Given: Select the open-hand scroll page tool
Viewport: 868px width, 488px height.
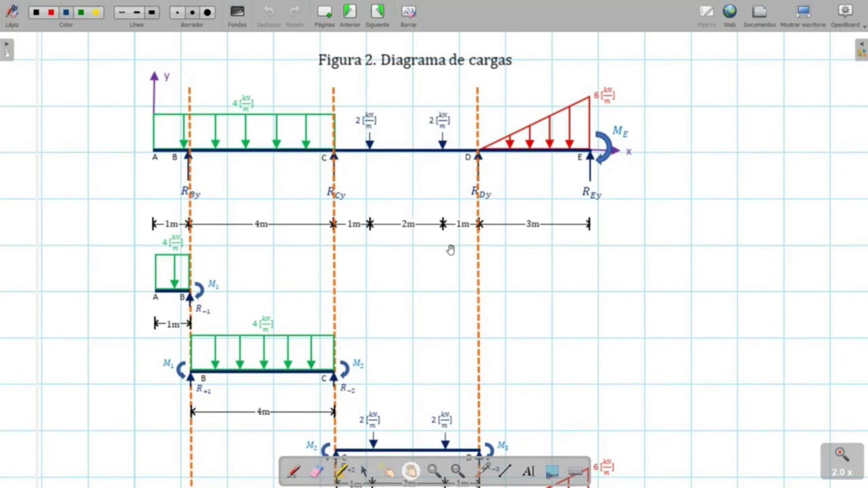Looking at the screenshot, I should click(x=410, y=471).
